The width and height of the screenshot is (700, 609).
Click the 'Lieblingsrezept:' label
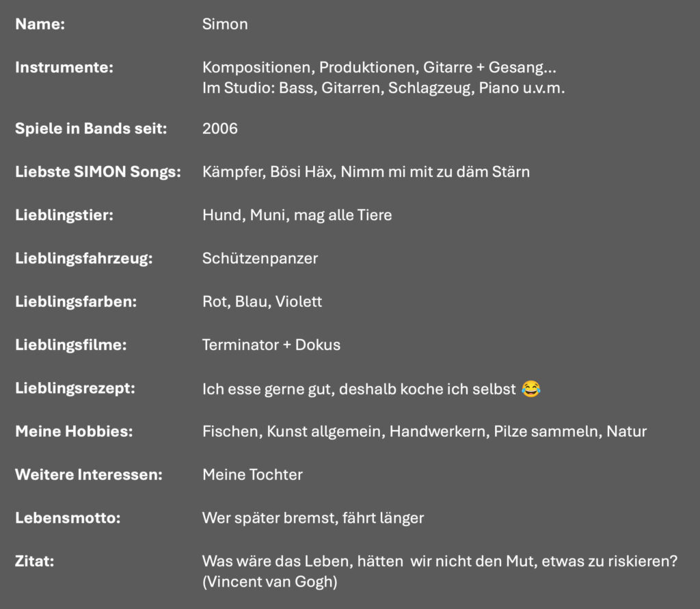75,388
